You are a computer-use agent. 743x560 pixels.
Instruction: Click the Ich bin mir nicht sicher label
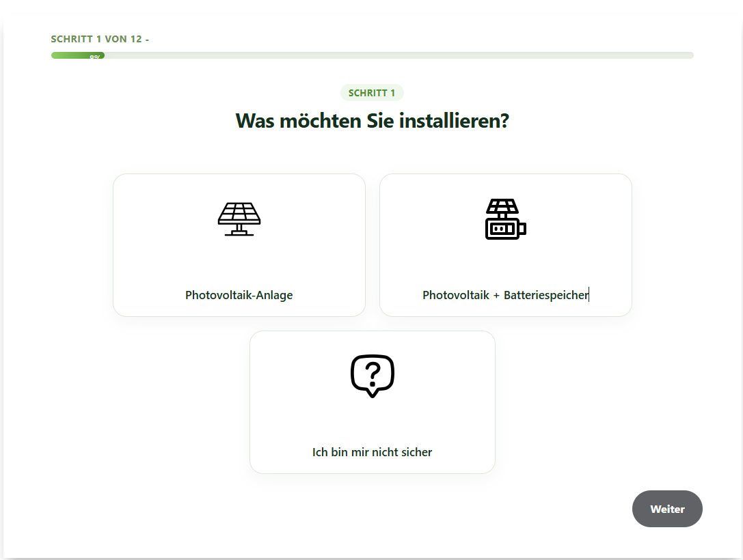click(372, 452)
